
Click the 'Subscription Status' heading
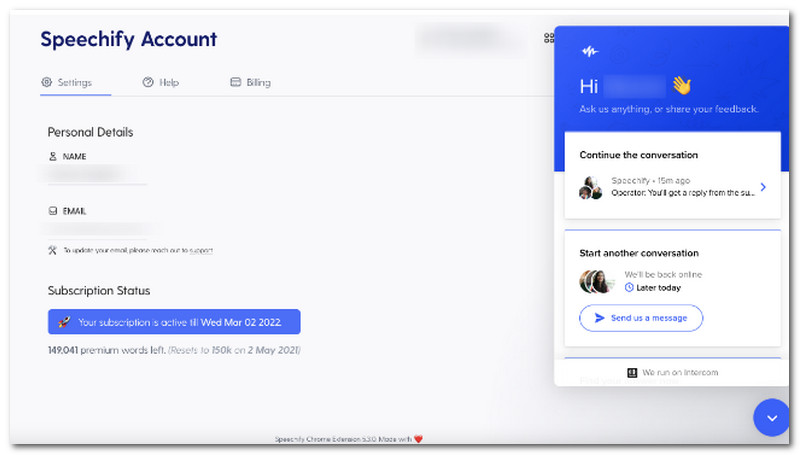[99, 290]
